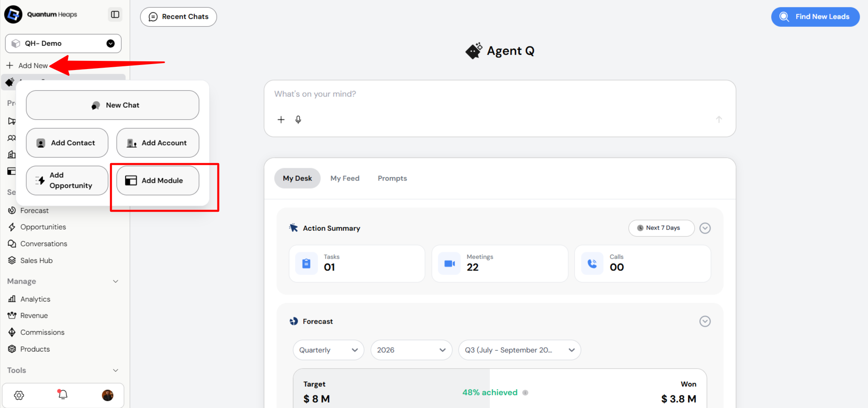
Task: Click the Agent Q icon in sidebar
Action: point(10,82)
